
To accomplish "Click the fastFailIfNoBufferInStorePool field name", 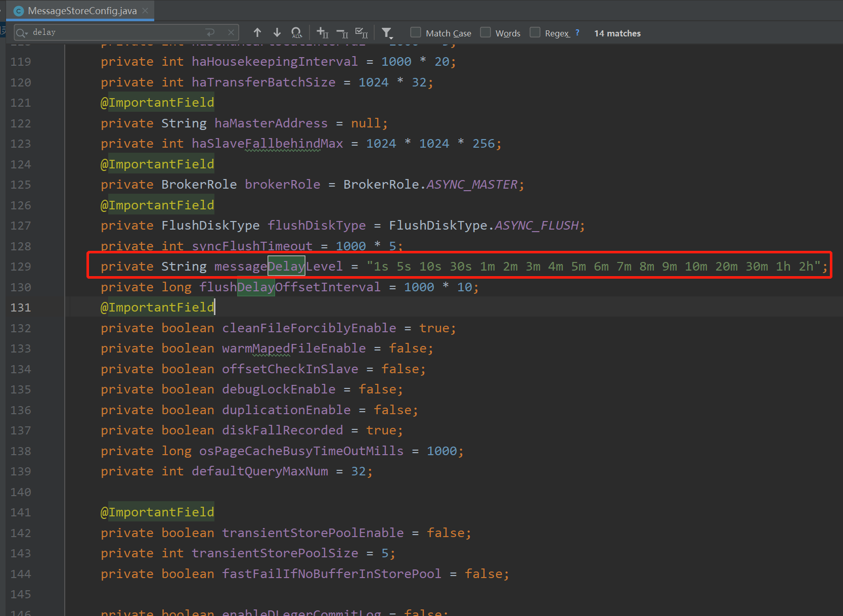I will coord(332,574).
